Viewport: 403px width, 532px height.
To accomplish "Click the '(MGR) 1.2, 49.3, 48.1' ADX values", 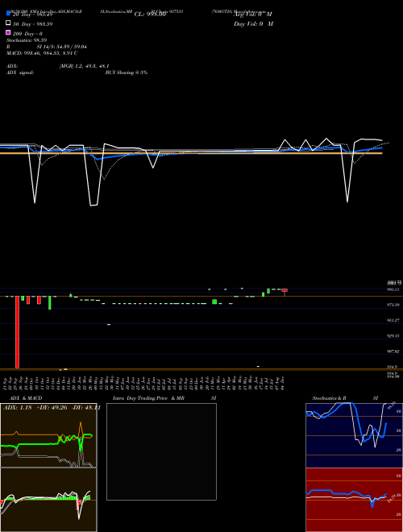I will click(84, 66).
